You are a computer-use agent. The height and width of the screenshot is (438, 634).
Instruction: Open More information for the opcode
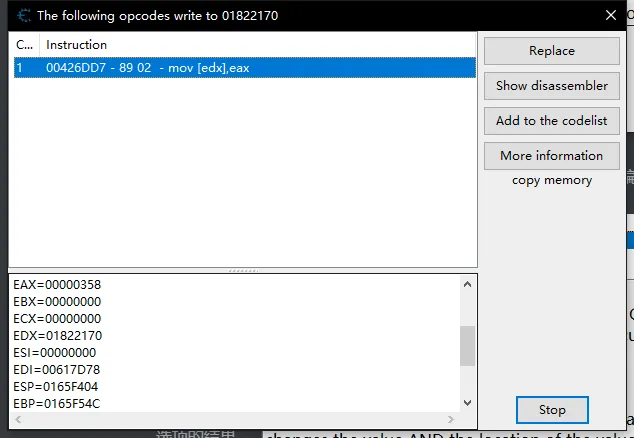551,156
